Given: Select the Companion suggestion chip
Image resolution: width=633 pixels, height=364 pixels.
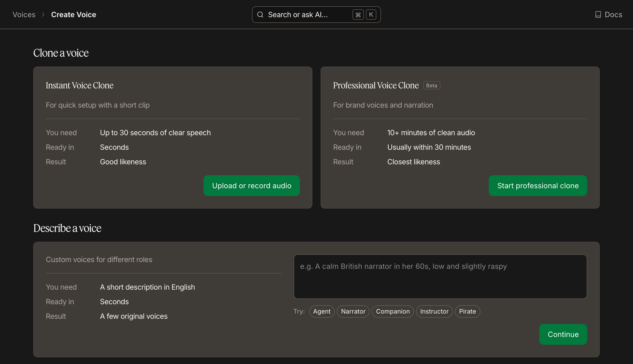Looking at the screenshot, I should [393, 311].
